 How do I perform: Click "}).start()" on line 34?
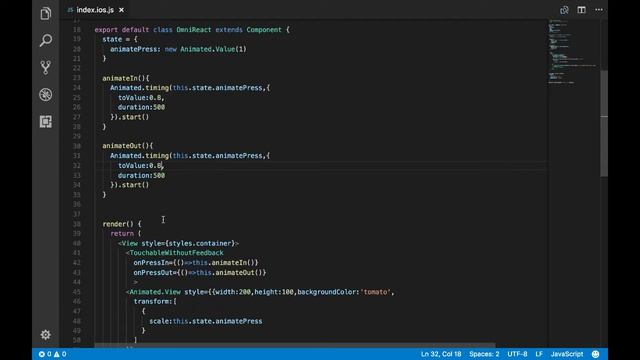129,185
